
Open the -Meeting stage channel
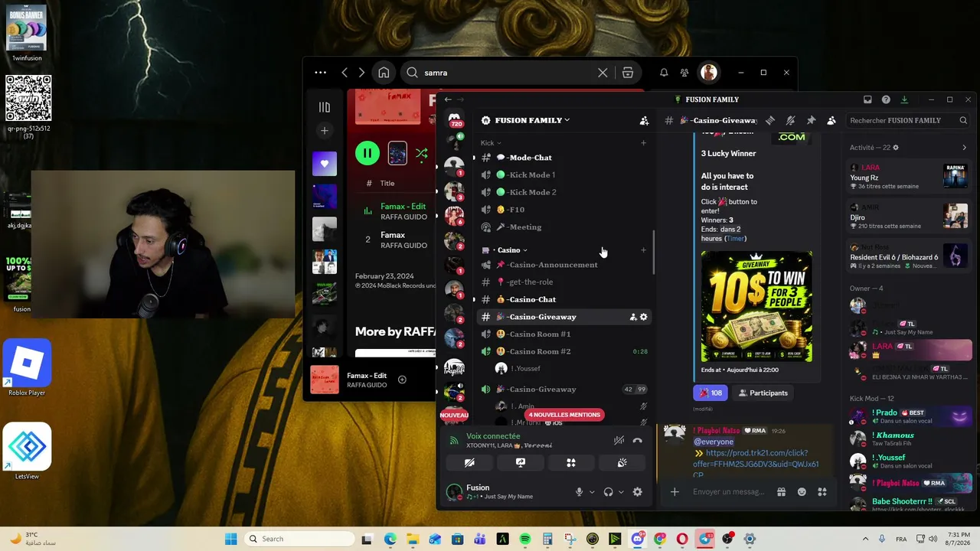click(563, 227)
